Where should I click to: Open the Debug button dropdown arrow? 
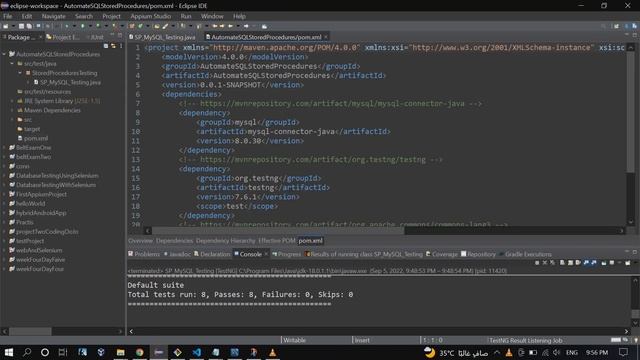tap(74, 26)
